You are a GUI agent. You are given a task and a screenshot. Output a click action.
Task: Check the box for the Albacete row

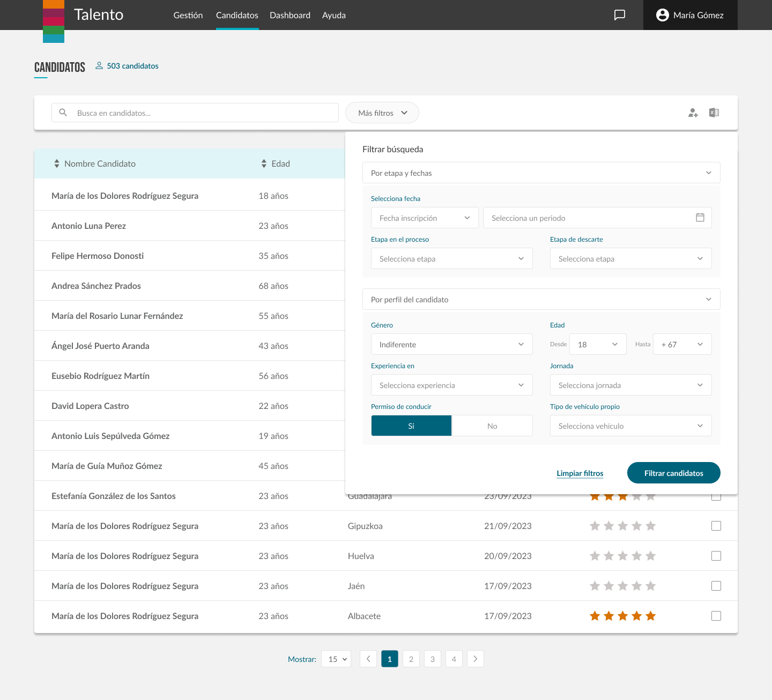716,616
